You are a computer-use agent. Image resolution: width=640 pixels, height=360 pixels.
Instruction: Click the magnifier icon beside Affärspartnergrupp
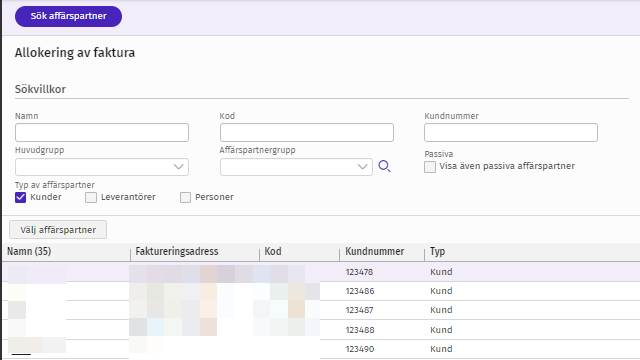click(384, 167)
